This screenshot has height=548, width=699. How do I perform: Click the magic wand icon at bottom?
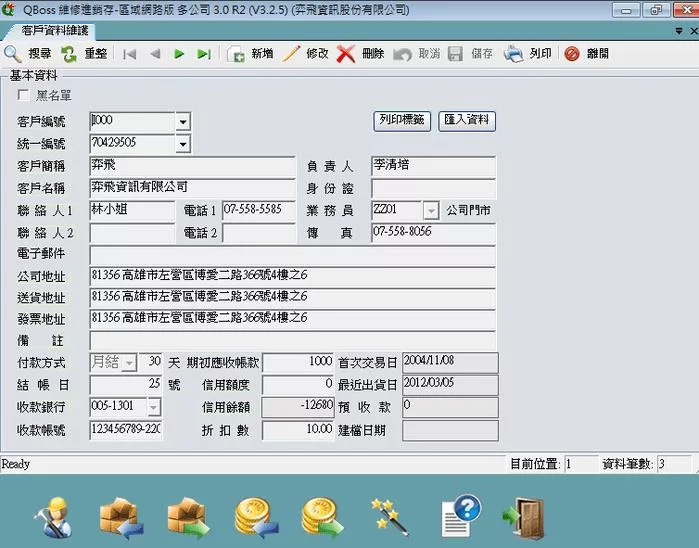[x=388, y=516]
